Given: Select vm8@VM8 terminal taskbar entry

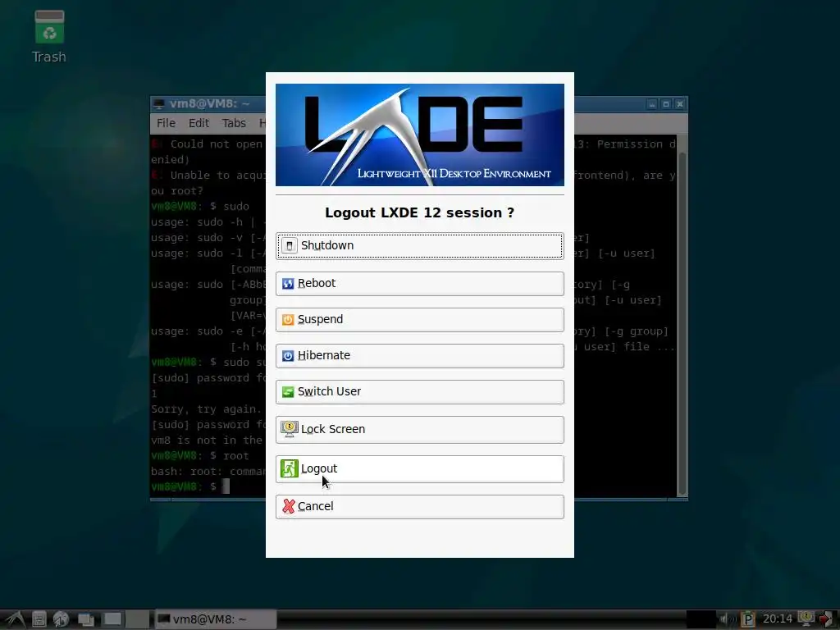Looking at the screenshot, I should [x=216, y=619].
